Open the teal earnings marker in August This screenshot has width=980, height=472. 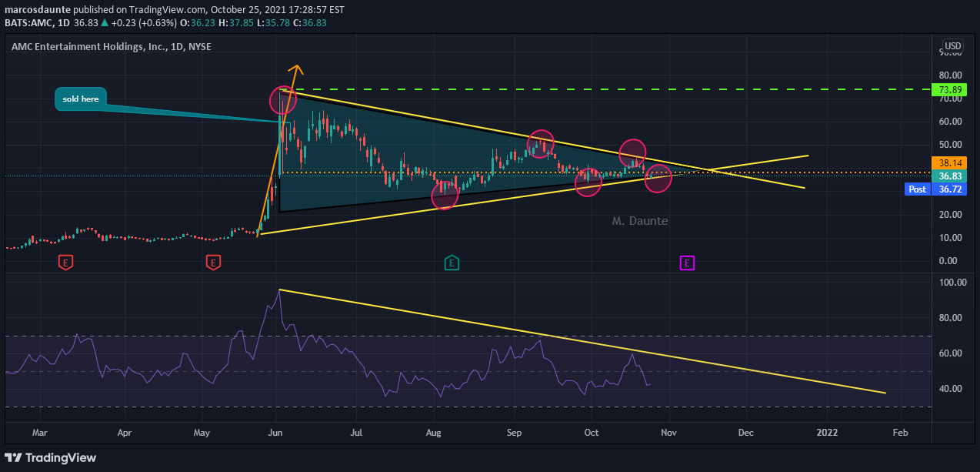click(452, 263)
